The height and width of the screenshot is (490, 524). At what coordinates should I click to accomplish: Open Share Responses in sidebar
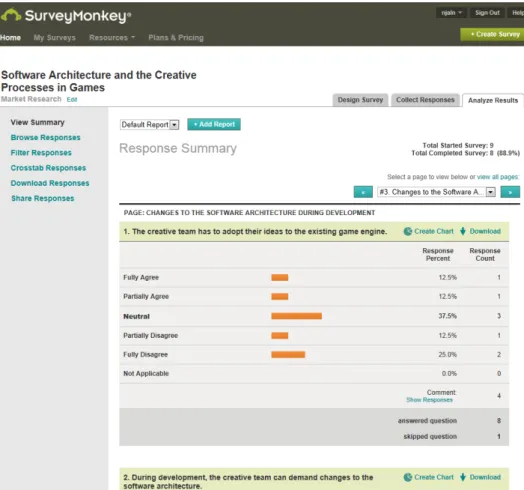tap(43, 199)
